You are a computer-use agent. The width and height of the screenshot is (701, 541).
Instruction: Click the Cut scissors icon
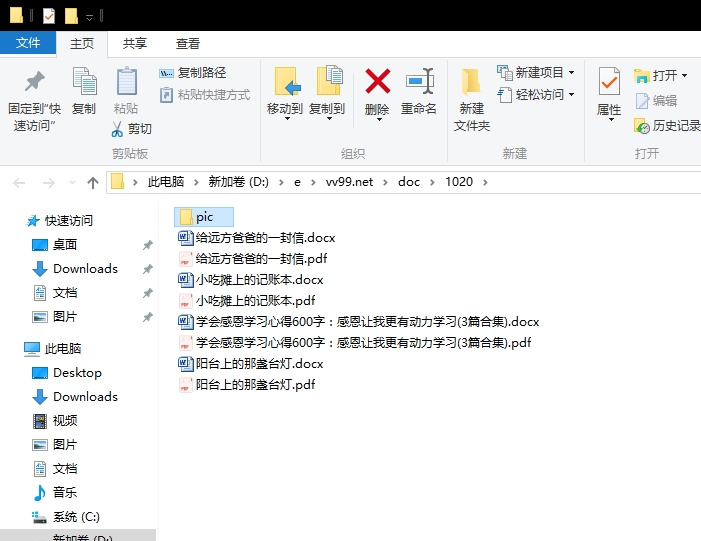(117, 129)
